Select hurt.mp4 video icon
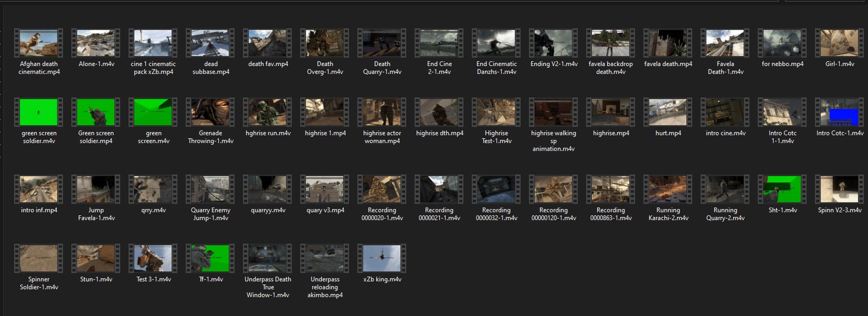868x316 pixels. tap(668, 112)
